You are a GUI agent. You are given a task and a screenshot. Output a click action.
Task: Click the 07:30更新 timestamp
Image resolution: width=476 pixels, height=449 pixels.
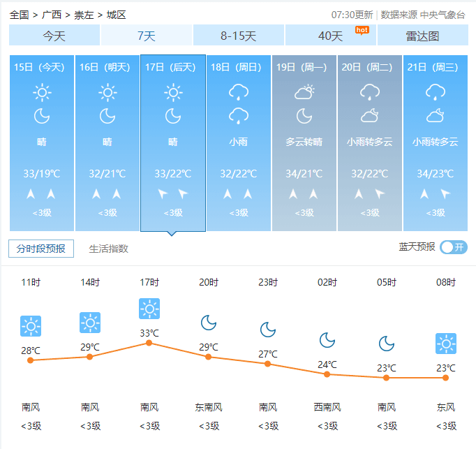click(x=352, y=15)
